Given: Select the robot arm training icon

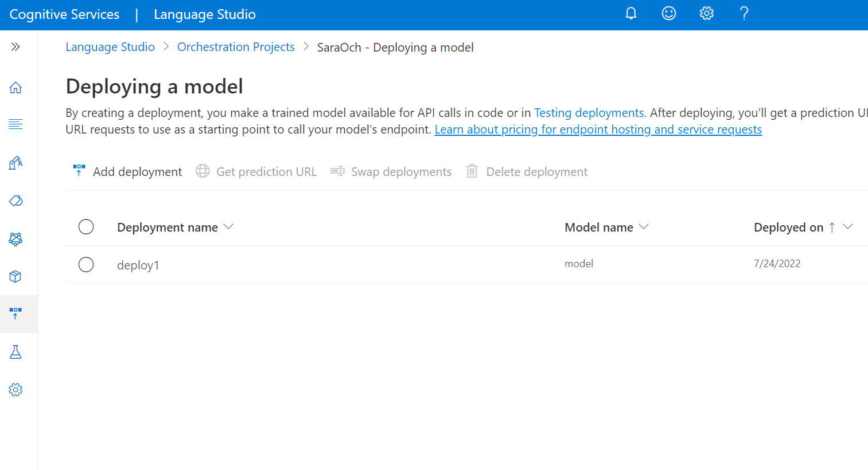Looking at the screenshot, I should [15, 163].
